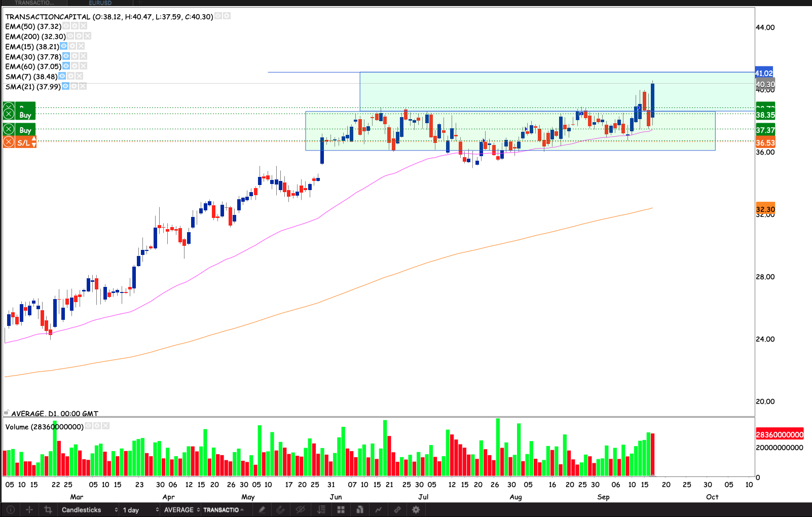Image resolution: width=812 pixels, height=517 pixels.
Task: Expand the AVERAGE price type dropdown
Action: tap(181, 510)
